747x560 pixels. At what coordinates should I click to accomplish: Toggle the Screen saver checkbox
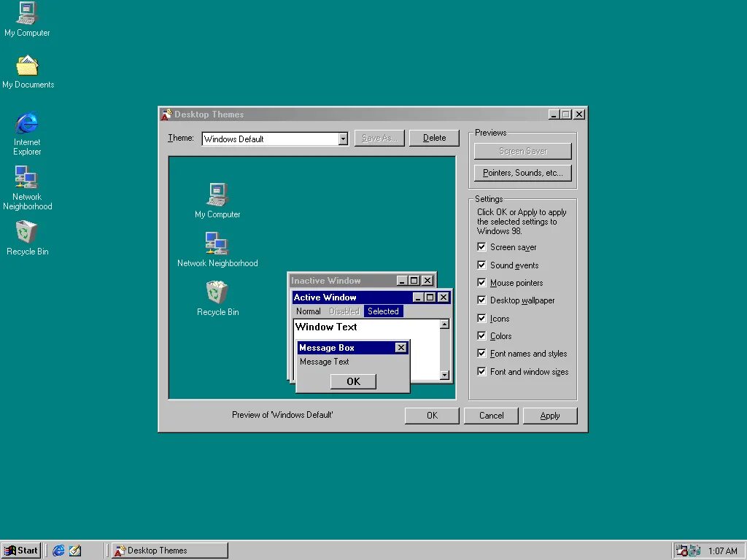click(x=481, y=246)
